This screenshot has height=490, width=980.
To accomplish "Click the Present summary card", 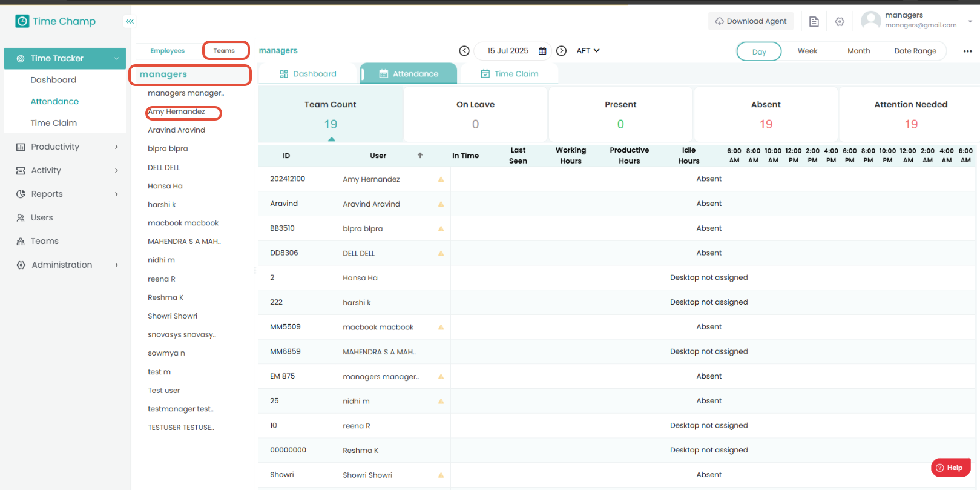I will (620, 114).
